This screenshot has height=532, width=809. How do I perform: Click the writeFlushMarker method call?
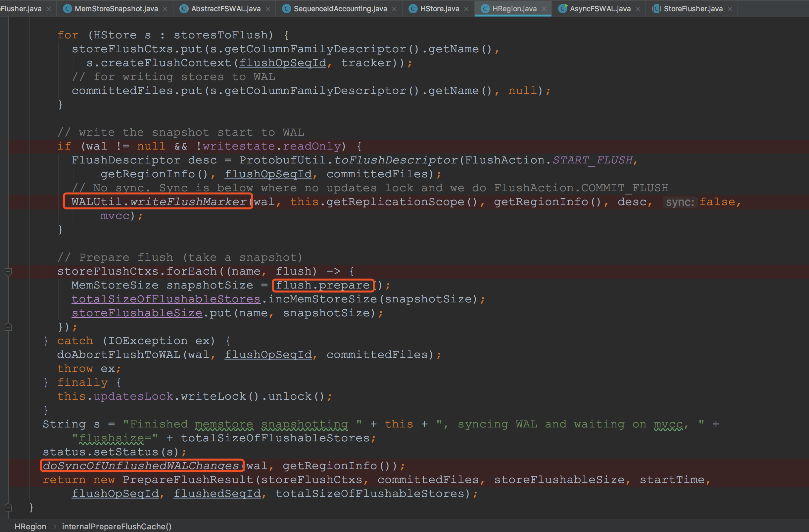[188, 202]
